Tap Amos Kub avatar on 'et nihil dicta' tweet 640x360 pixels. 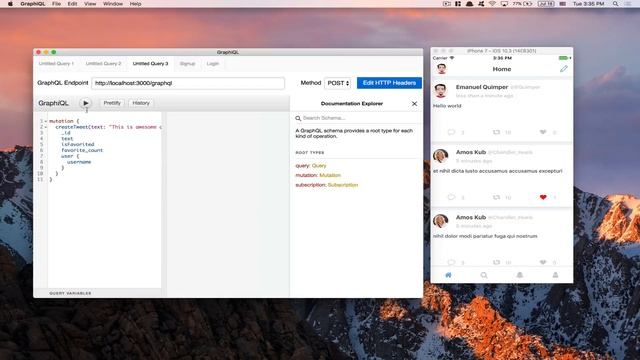440,156
